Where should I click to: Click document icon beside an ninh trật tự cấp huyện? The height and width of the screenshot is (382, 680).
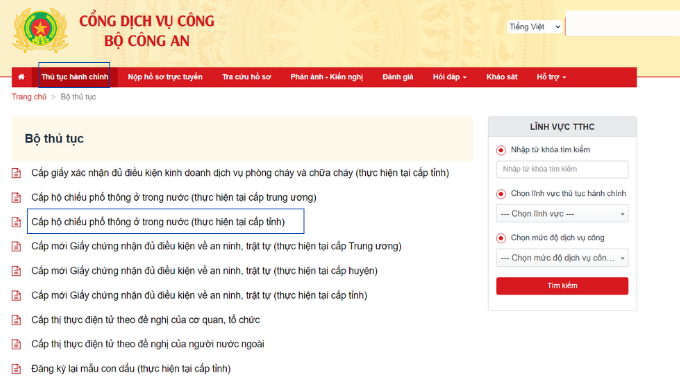point(16,271)
